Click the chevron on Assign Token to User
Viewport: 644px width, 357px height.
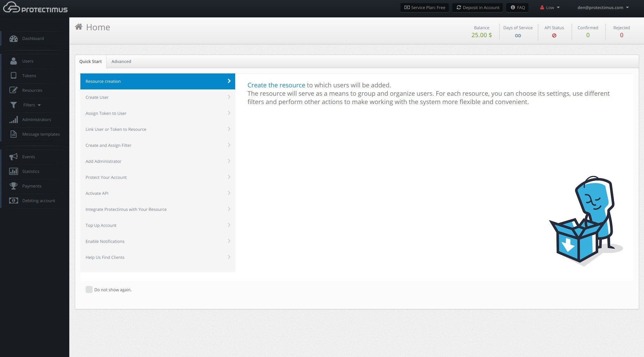tap(229, 113)
